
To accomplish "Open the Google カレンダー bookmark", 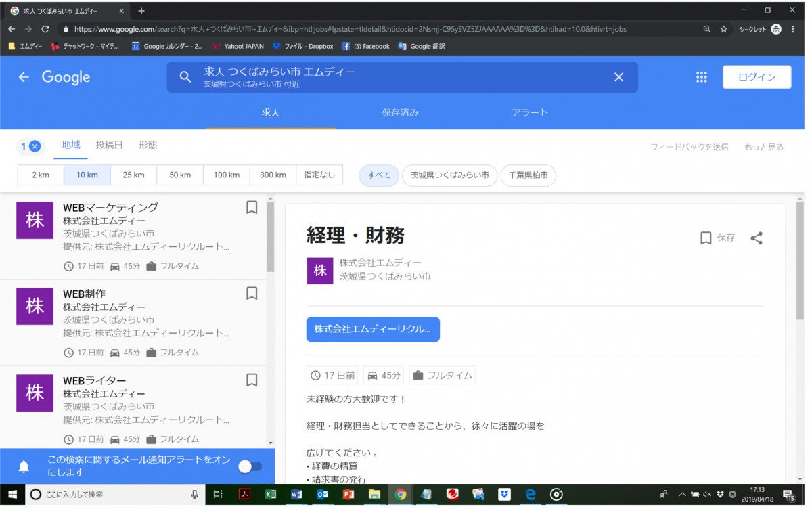I will pos(167,46).
